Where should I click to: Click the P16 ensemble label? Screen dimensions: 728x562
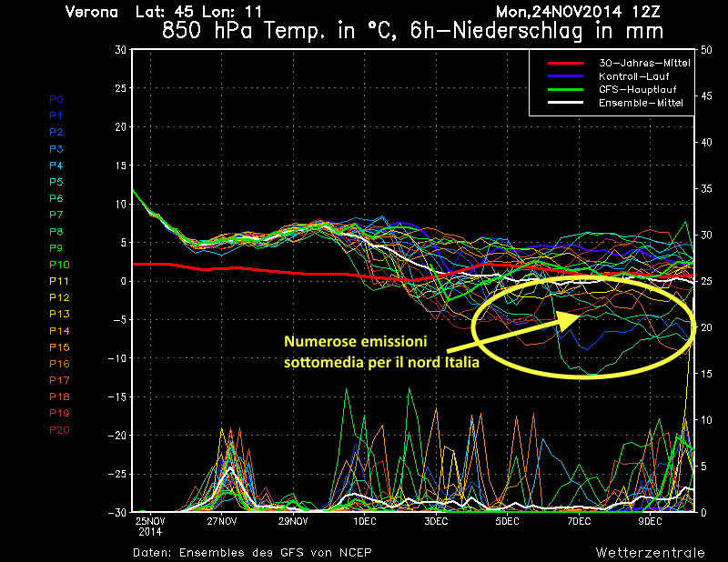[x=59, y=364]
